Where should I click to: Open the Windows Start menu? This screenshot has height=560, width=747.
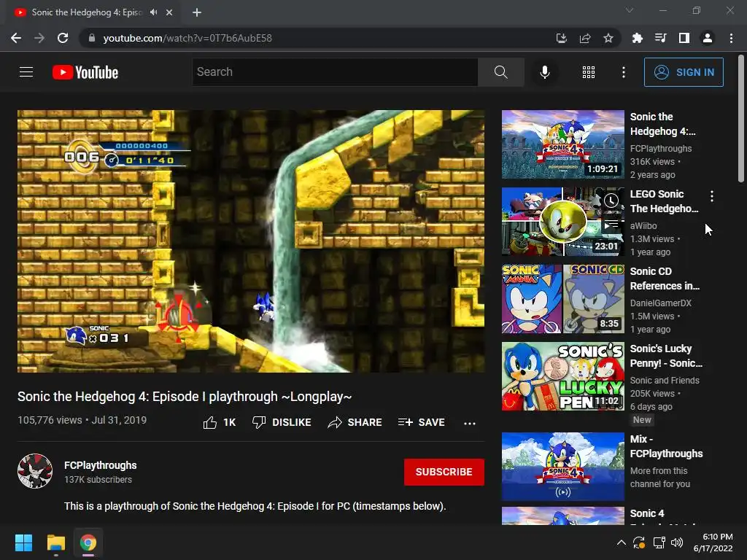click(x=24, y=542)
